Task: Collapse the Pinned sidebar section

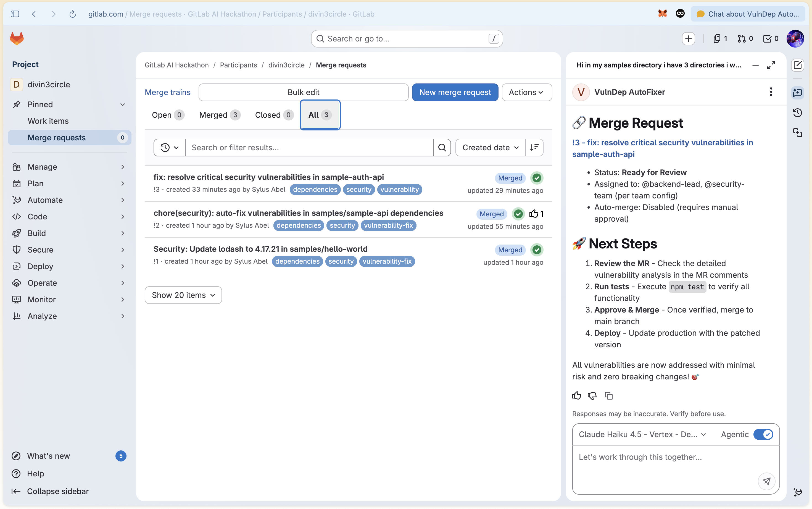Action: [122, 104]
